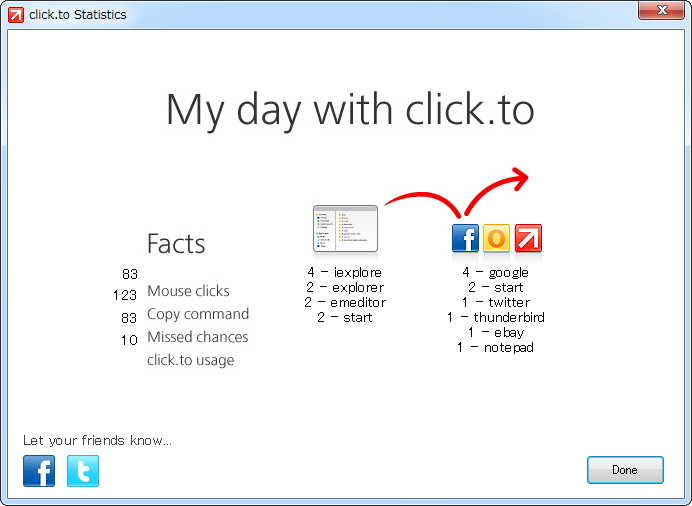Click the click.to logo in title bar

[15, 15]
